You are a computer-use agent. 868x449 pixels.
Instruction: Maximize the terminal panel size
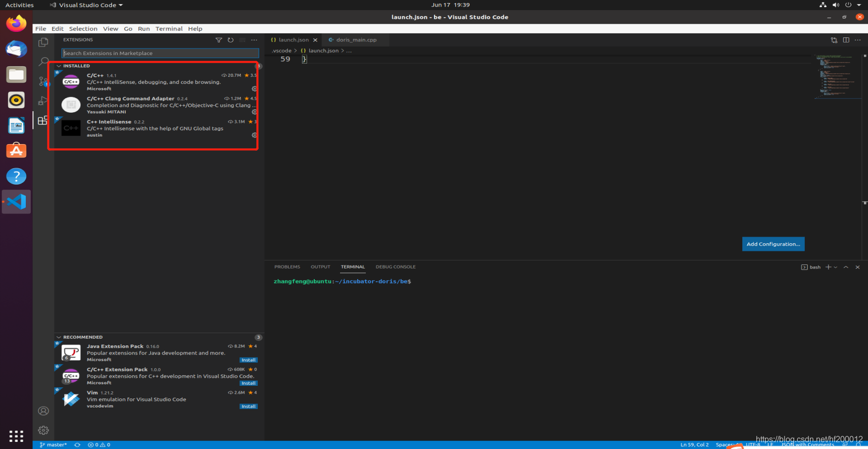point(846,267)
